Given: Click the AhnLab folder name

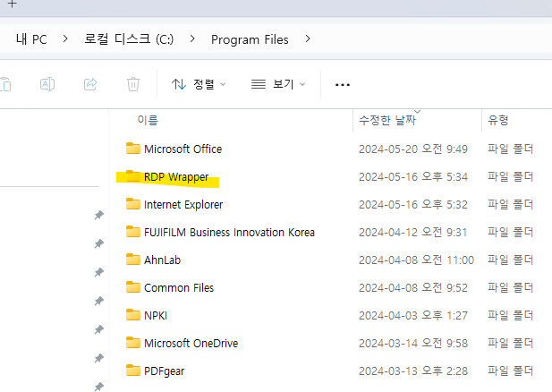Looking at the screenshot, I should pos(162,260).
